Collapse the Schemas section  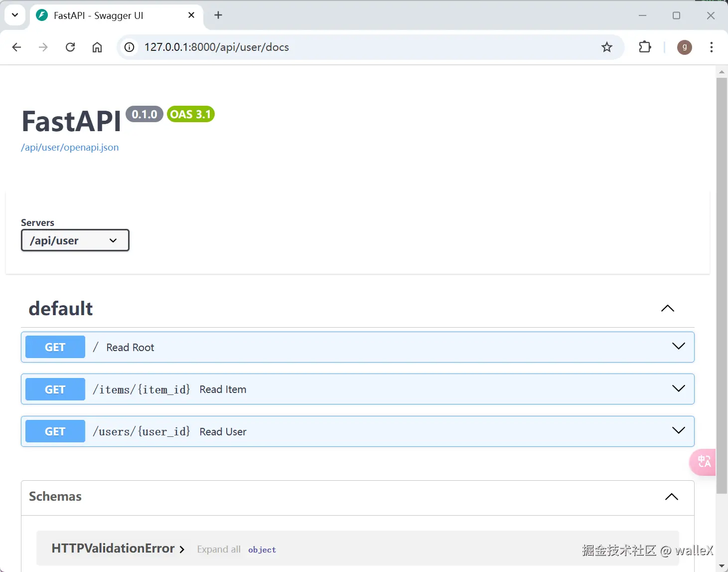(x=672, y=497)
